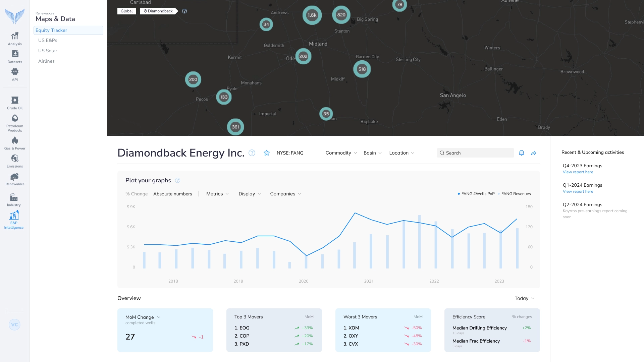Click the 361 map cluster marker
644x362 pixels.
pyautogui.click(x=235, y=127)
